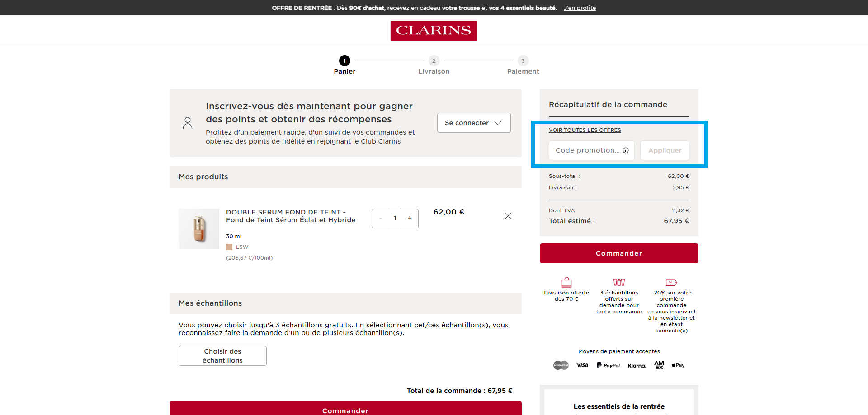Viewport: 868px width, 415px height.
Task: Click the Mes échantillons section header
Action: pos(345,303)
